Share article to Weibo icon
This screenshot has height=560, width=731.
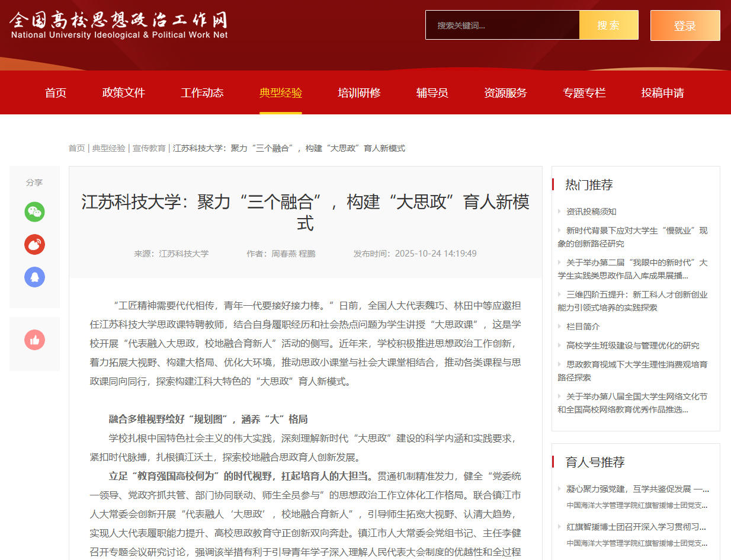coord(34,245)
